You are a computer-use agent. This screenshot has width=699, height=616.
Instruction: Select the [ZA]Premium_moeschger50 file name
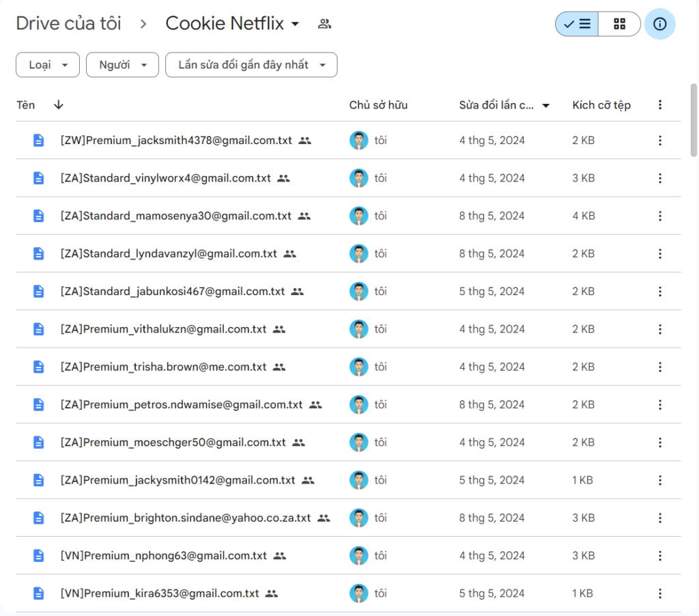point(173,443)
